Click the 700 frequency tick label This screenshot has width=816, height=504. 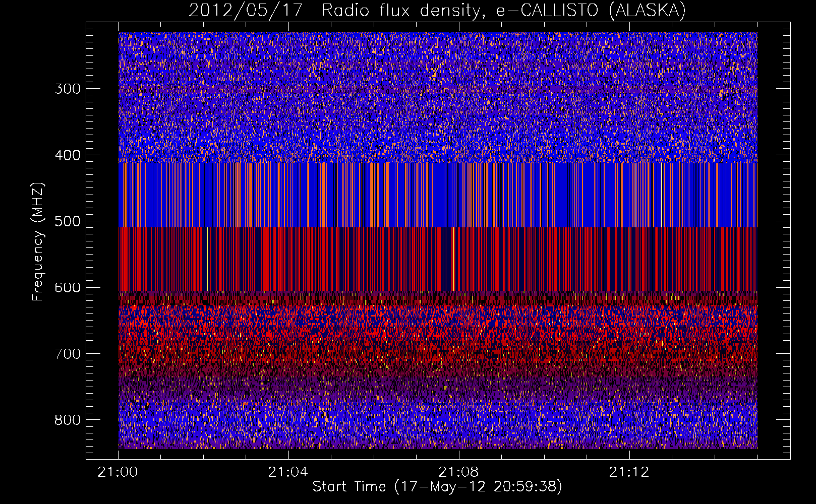[x=68, y=354]
